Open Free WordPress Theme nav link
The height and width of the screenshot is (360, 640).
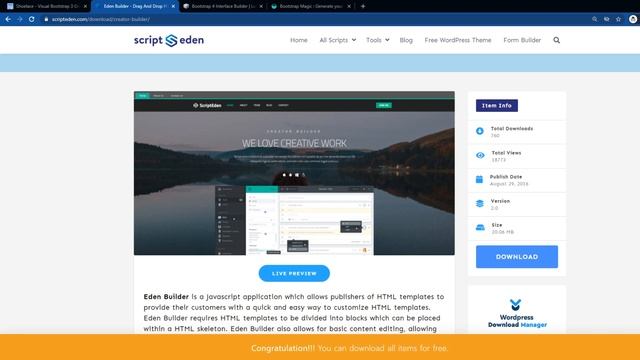(458, 40)
